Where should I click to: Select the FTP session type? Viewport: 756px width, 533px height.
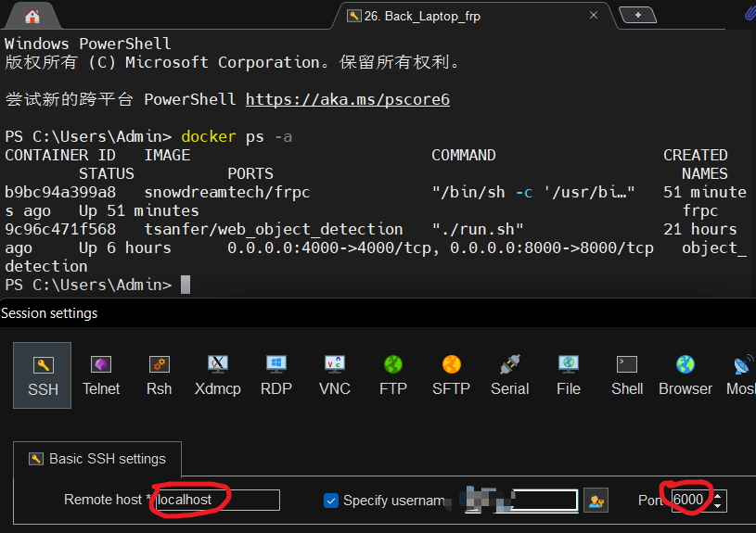pos(393,375)
